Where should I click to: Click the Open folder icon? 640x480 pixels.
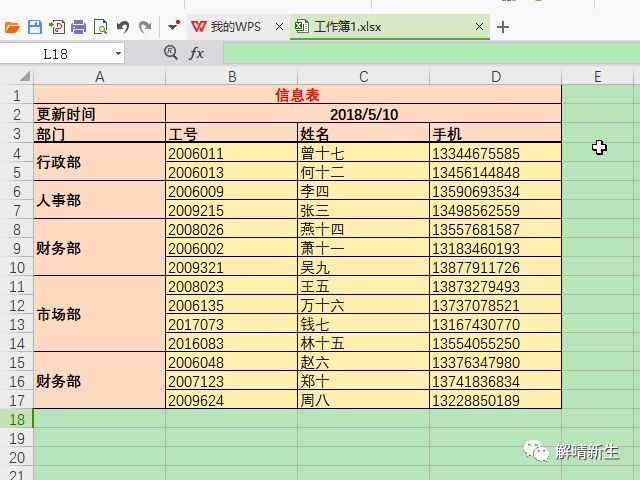tap(12, 27)
